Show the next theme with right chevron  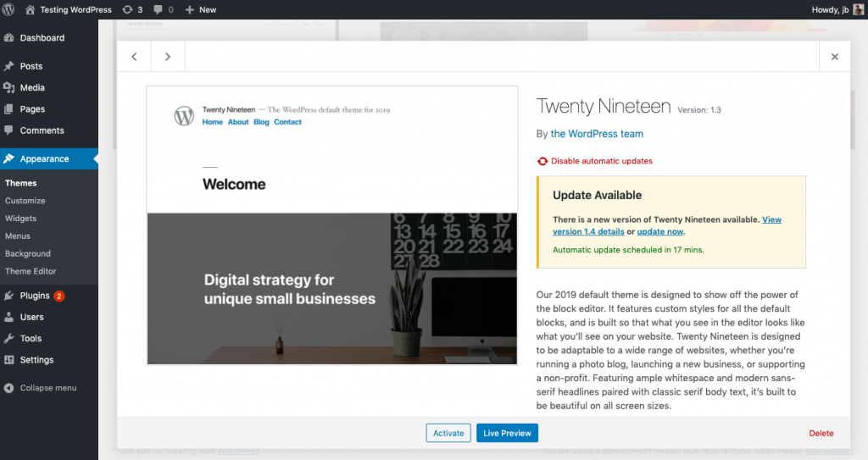point(168,57)
